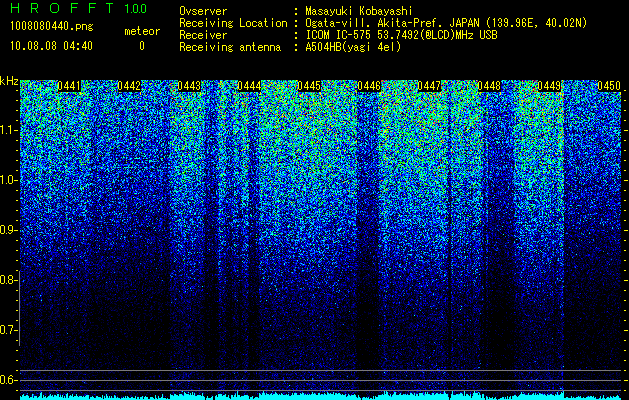Click the cyan signal level strip at bottom

point(320,396)
